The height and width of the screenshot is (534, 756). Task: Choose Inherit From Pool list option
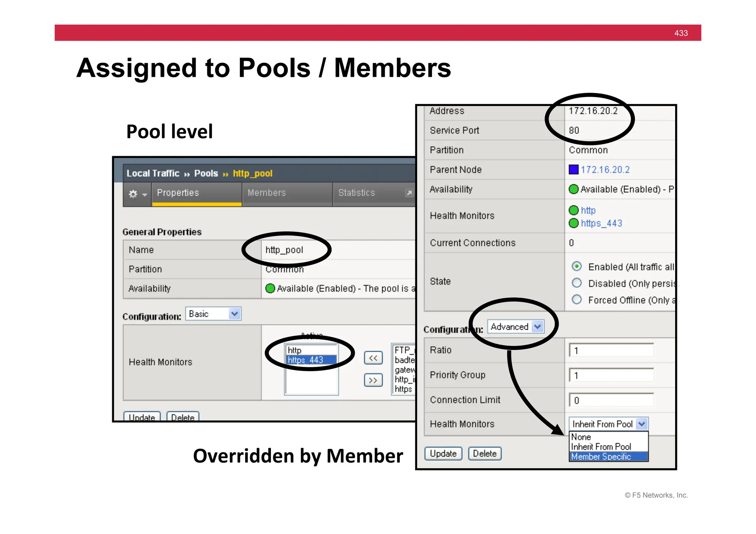[x=608, y=447]
